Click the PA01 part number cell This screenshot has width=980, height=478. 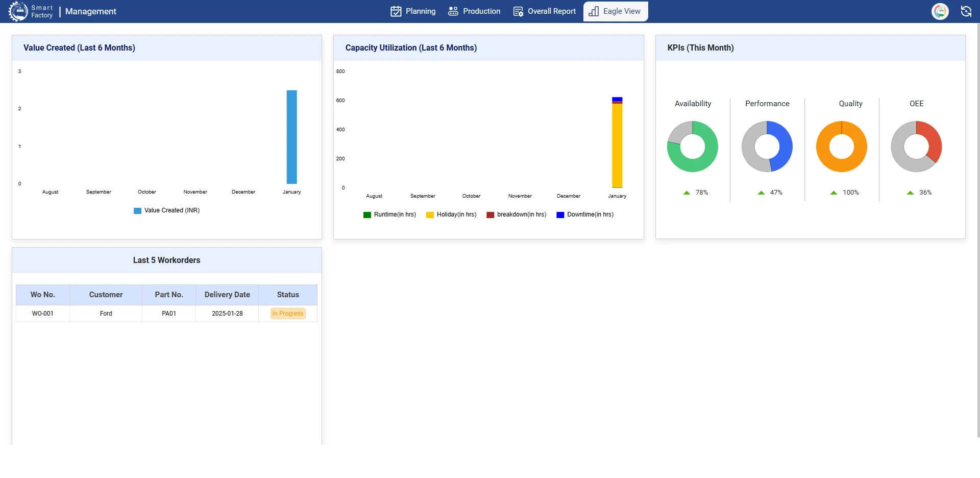pos(169,314)
